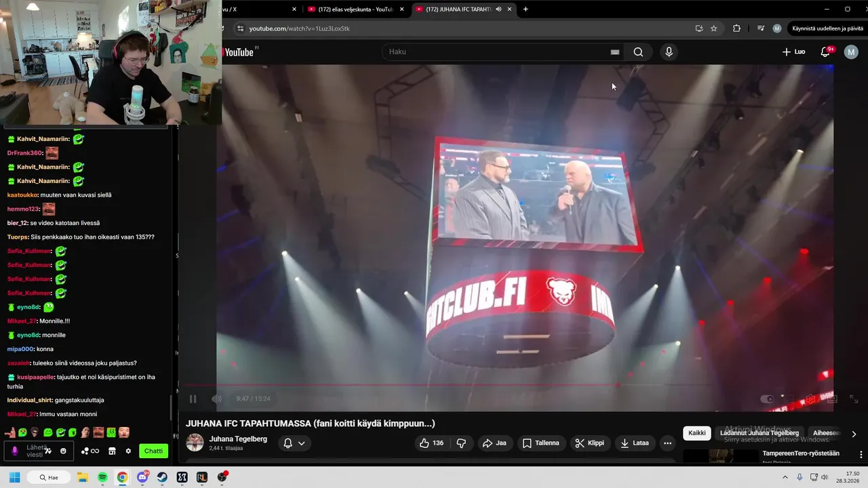The image size is (868, 488).
Task: Open YouTube notifications bell
Action: (825, 52)
